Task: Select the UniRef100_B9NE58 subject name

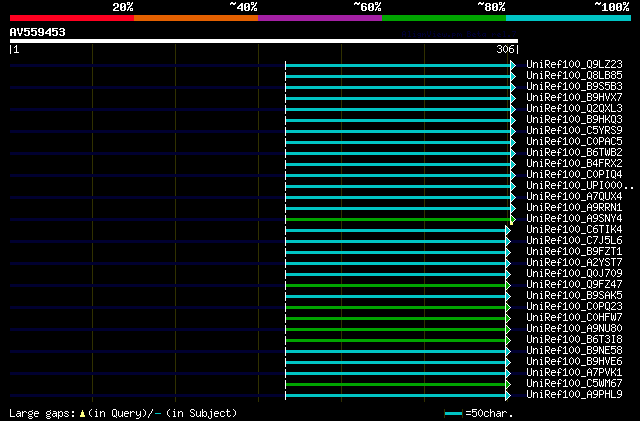Action: (x=574, y=351)
